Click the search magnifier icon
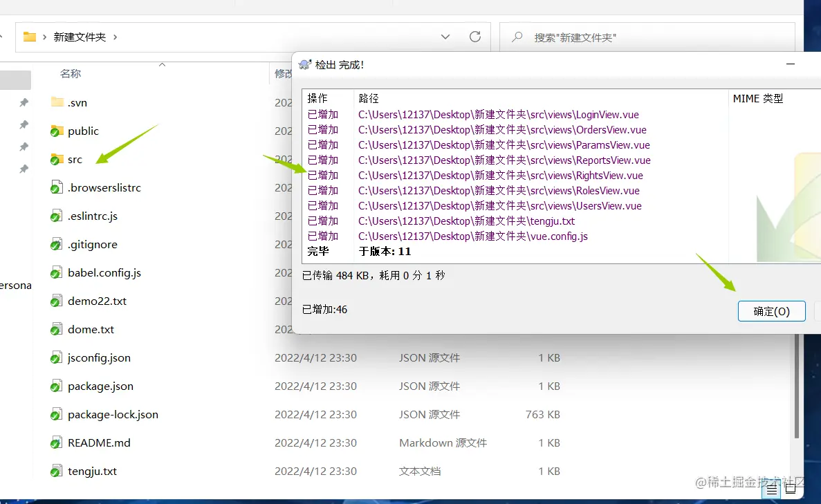The height and width of the screenshot is (504, 821). 517,37
